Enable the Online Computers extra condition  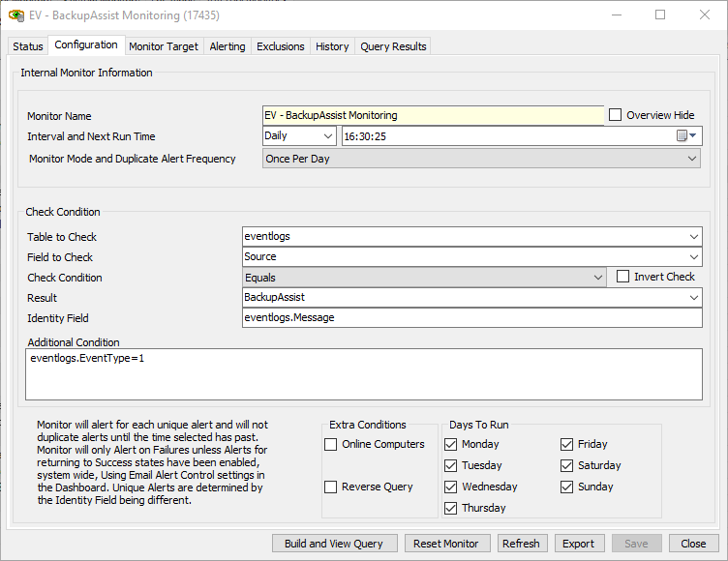331,445
